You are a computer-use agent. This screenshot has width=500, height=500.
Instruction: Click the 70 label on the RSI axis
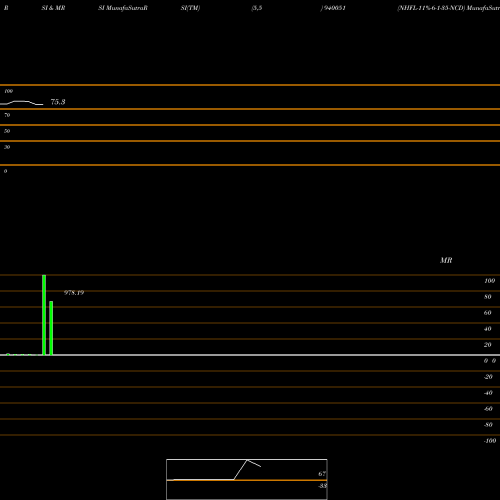pos(7,115)
